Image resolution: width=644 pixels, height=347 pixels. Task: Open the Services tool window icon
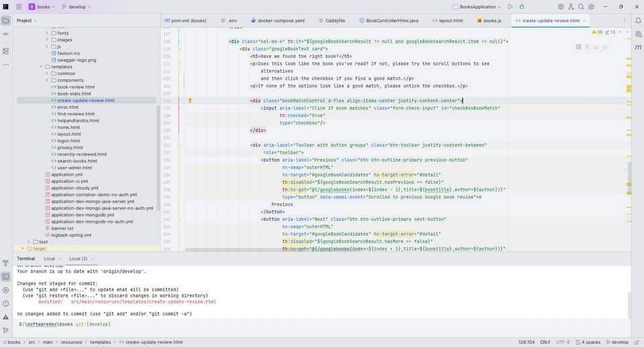(x=6, y=290)
